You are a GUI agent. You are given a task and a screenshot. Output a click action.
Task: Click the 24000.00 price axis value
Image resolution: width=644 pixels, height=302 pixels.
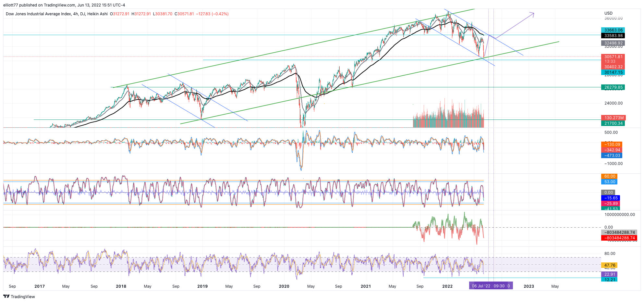[x=614, y=103]
